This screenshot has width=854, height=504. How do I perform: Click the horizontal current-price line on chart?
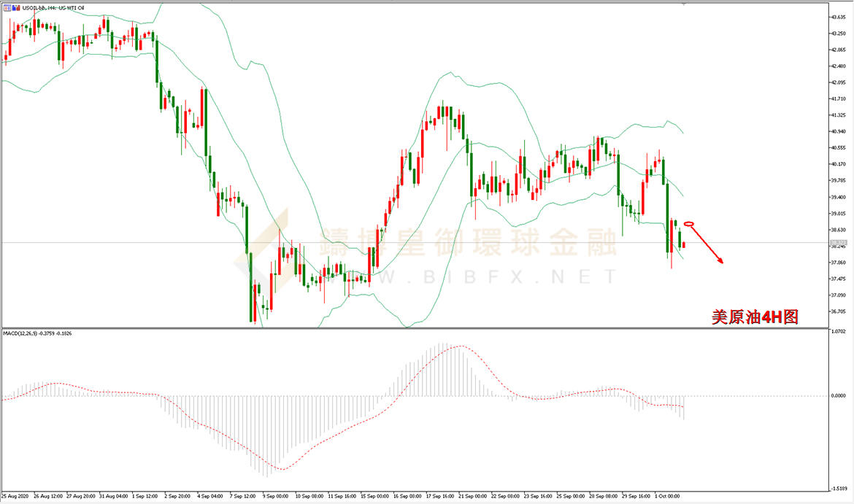coord(414,243)
